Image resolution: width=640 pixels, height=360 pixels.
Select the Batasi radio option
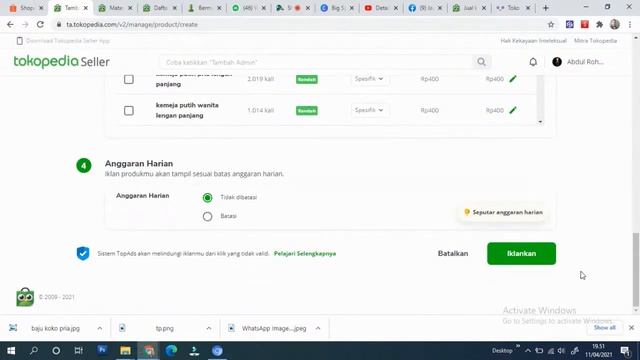tap(207, 216)
